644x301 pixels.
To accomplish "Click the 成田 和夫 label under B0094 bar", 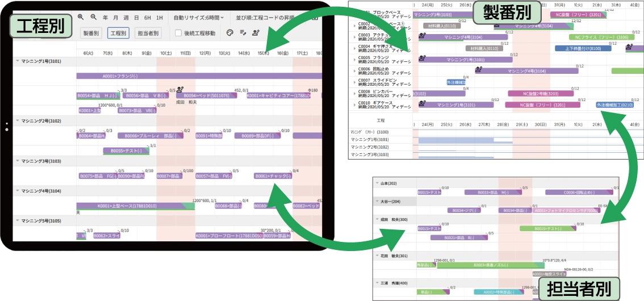I will point(186,102).
